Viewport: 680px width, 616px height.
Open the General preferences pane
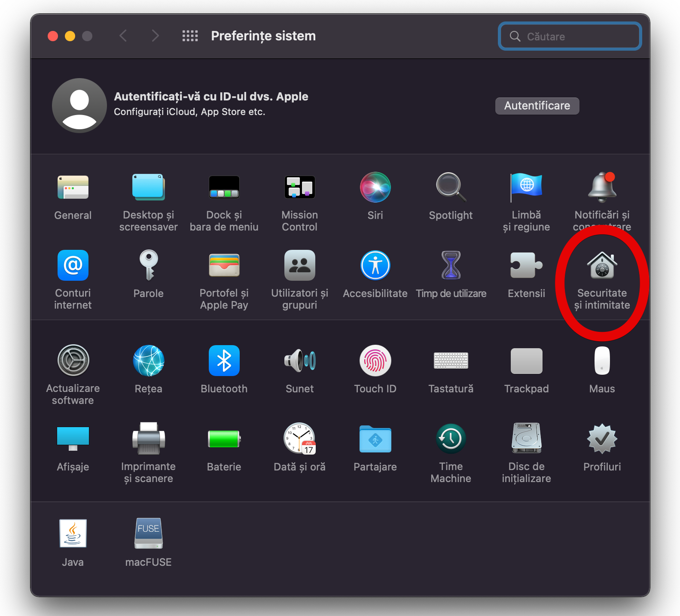click(73, 188)
